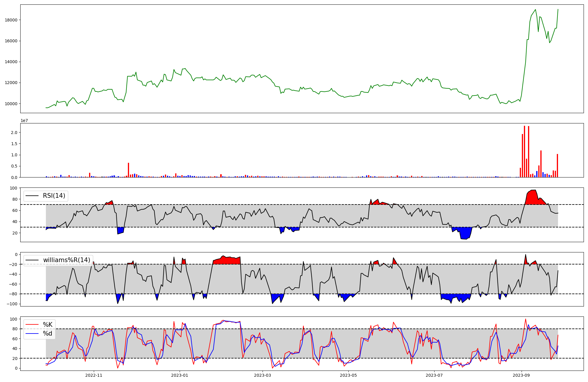Click the wide red Williams %R area in February

click(x=226, y=261)
